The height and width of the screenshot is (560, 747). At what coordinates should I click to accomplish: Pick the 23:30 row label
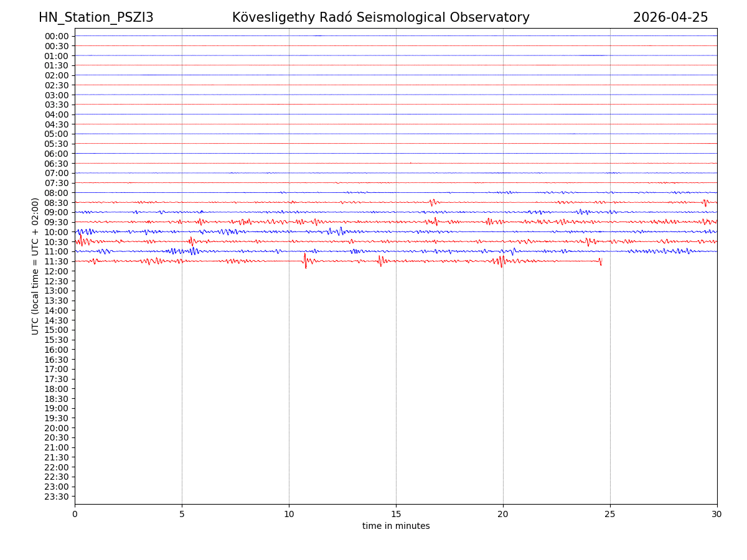pos(56,497)
